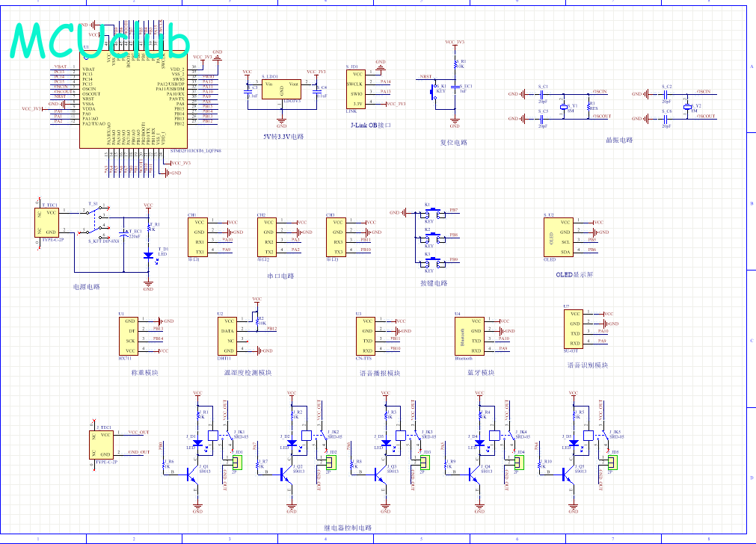The height and width of the screenshot is (544, 756).
Task: Select the HX711 weighing module component
Action: [x=129, y=336]
